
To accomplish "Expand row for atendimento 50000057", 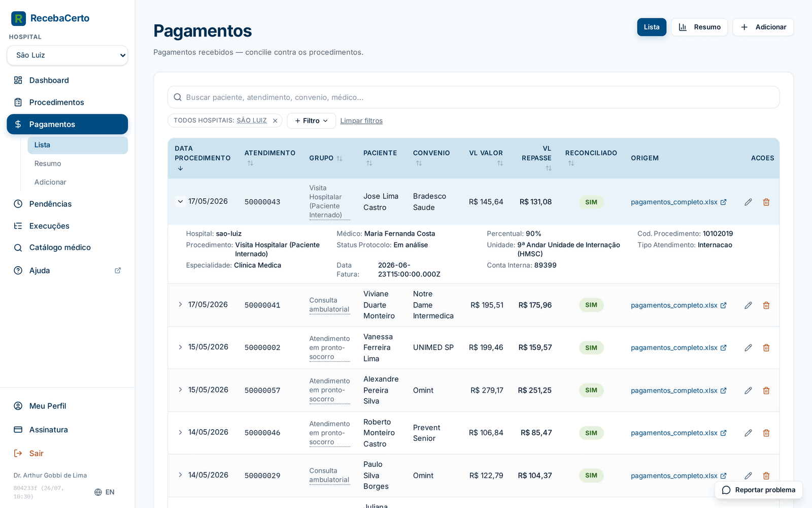I will point(180,390).
